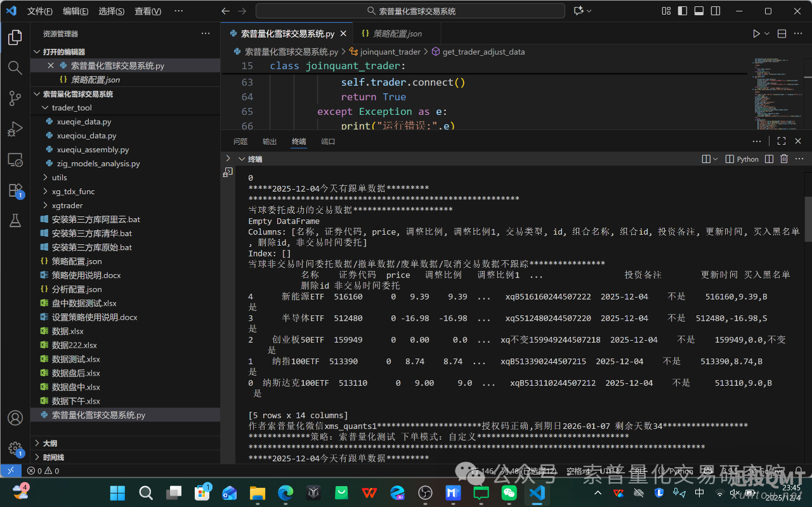Open the Source Control view
This screenshot has width=812, height=507.
pos(15,98)
